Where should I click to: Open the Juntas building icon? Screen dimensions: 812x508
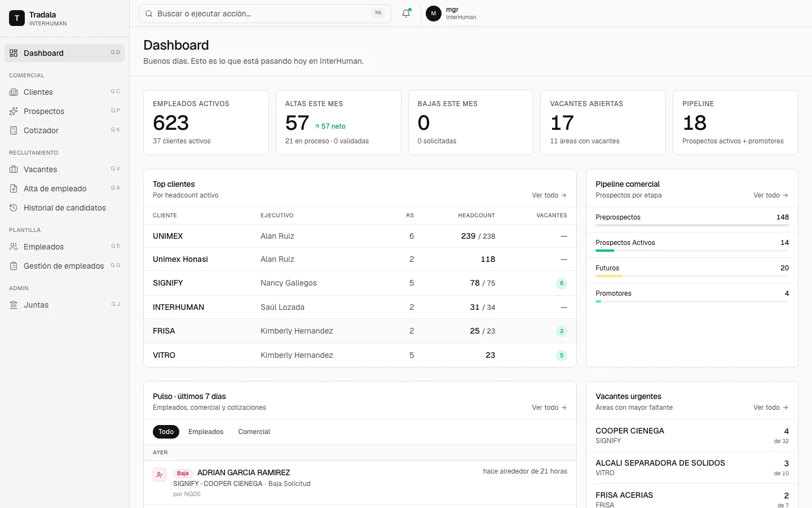click(14, 305)
